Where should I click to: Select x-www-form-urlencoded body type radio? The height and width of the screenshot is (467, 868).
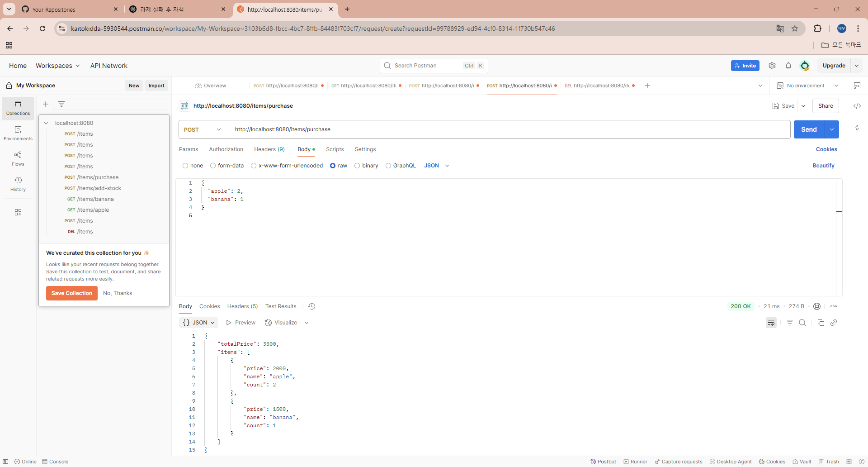(254, 166)
